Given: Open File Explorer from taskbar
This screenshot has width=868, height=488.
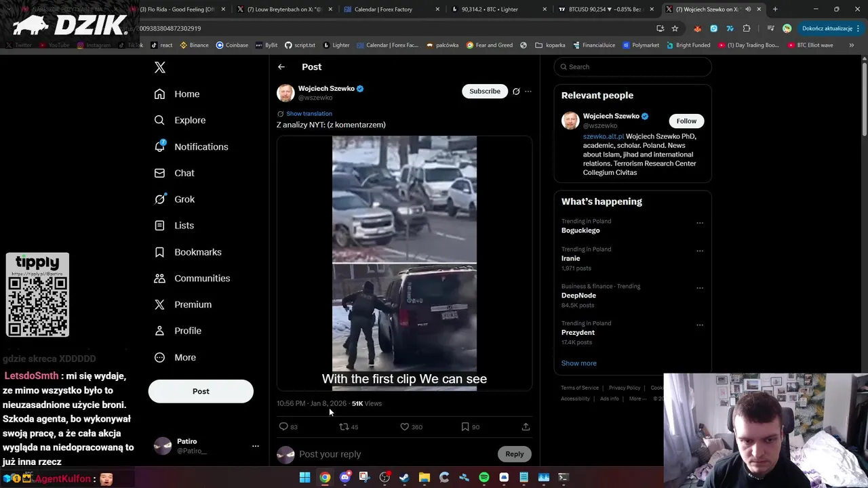Looking at the screenshot, I should pos(425,478).
